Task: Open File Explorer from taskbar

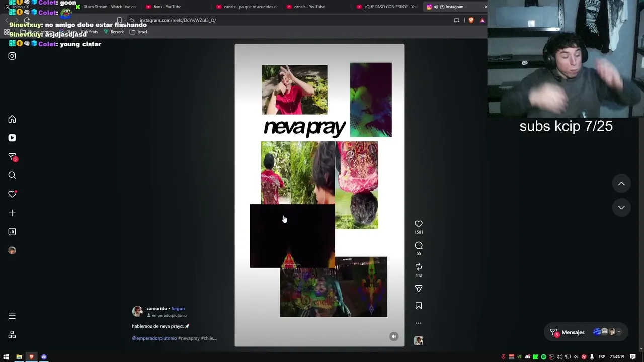Action: tap(19, 357)
